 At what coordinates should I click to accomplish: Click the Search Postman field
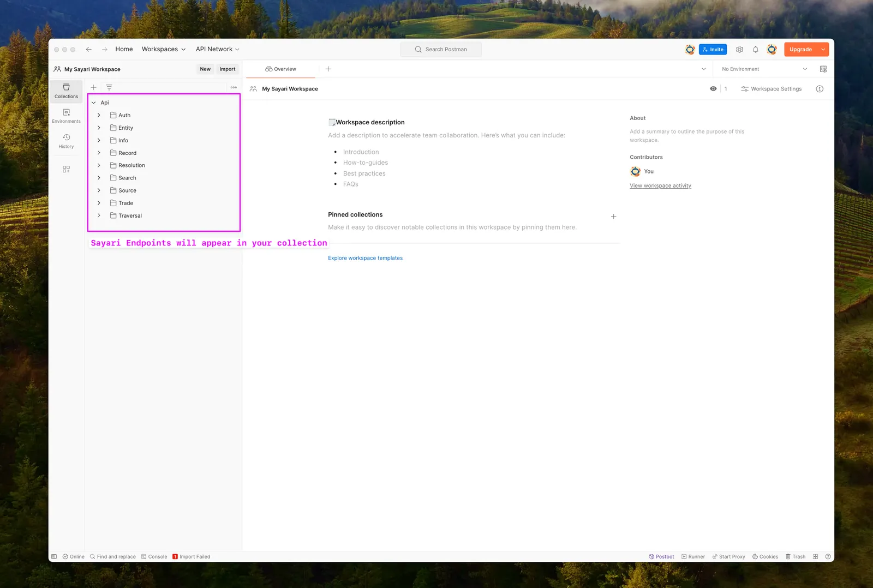(441, 49)
